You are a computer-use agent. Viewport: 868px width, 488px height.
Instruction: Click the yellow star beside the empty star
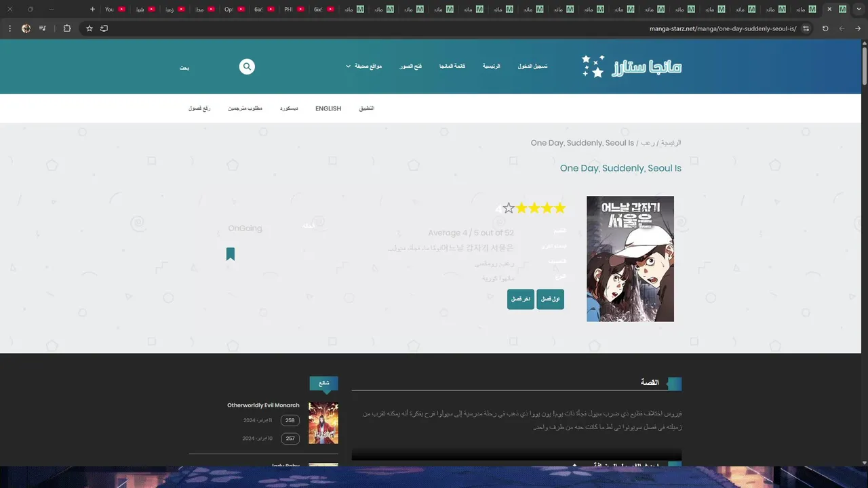click(x=521, y=208)
